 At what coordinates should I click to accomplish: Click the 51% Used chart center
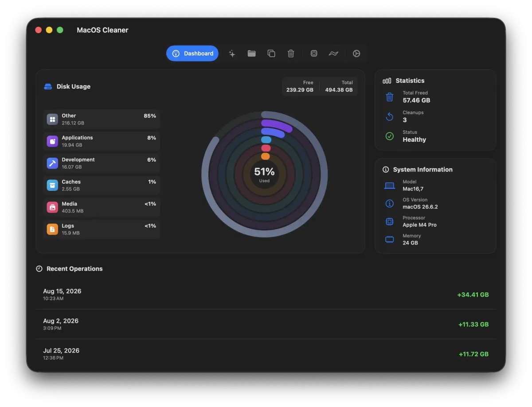264,174
